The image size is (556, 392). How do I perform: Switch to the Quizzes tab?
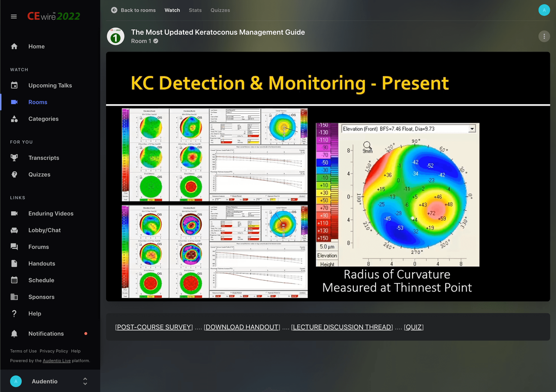tap(220, 10)
